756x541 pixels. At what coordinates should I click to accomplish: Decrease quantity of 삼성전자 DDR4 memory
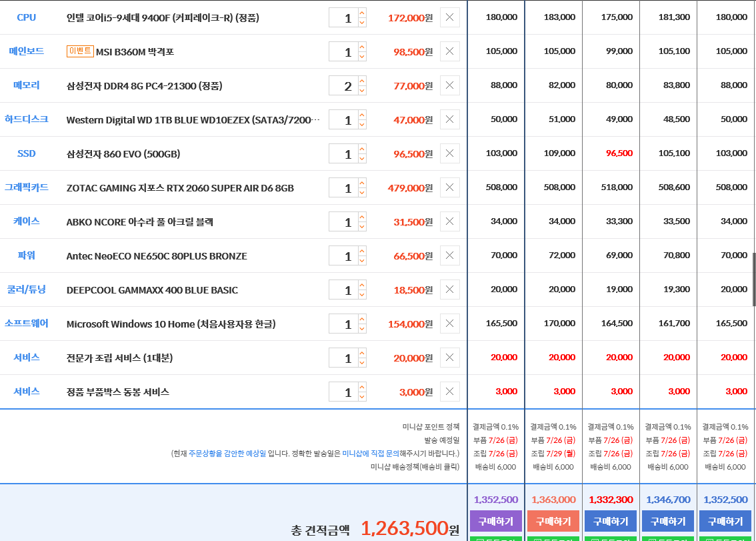(x=362, y=90)
